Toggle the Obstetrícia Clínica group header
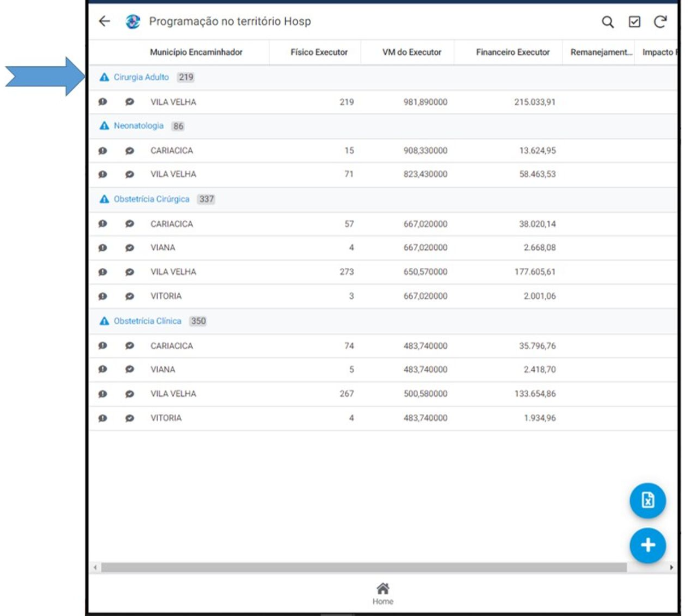The width and height of the screenshot is (688, 616). pos(147,321)
